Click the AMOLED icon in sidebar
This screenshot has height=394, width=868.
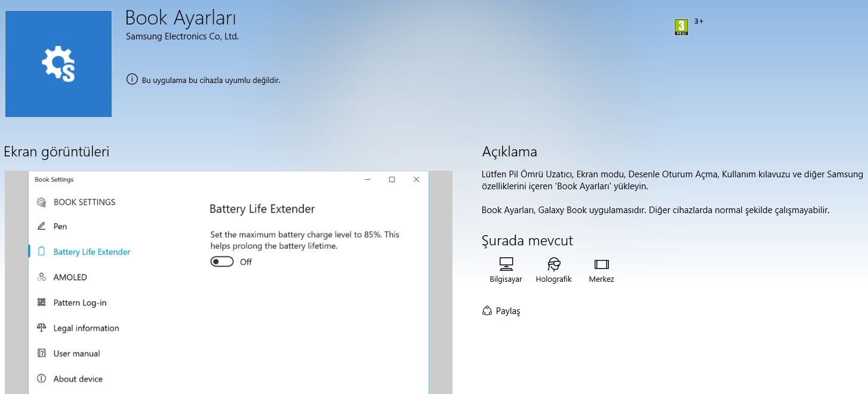(41, 277)
